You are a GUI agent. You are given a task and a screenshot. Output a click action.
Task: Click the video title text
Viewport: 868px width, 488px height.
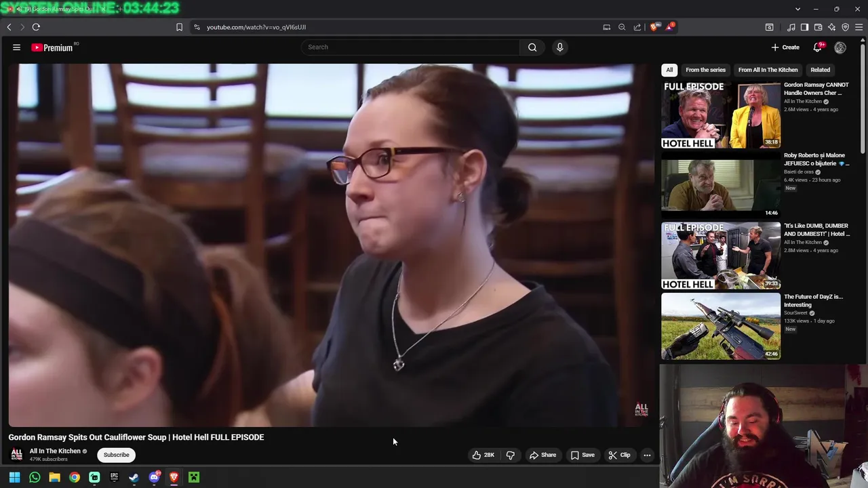coord(136,437)
